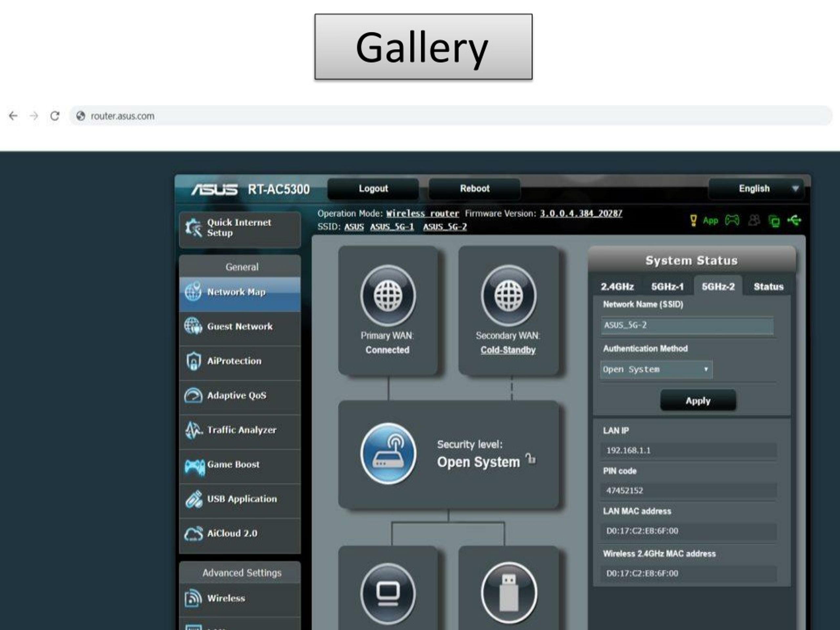The width and height of the screenshot is (840, 630).
Task: Open Guest Network page
Action: pos(240,328)
